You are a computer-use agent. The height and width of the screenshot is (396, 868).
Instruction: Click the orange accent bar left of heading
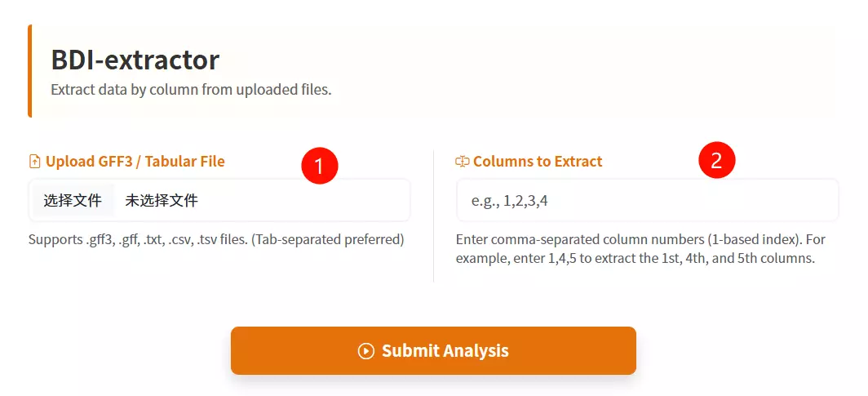(30, 71)
